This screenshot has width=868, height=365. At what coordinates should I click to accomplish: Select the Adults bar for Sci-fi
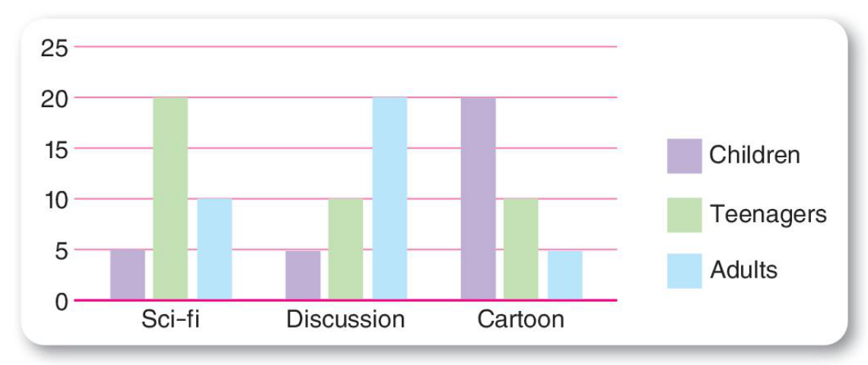click(214, 249)
